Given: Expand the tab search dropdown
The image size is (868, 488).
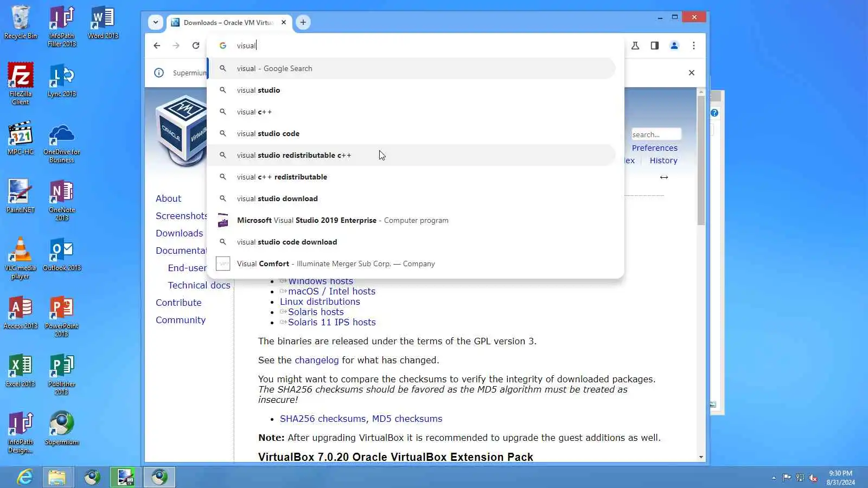Looking at the screenshot, I should 156,22.
